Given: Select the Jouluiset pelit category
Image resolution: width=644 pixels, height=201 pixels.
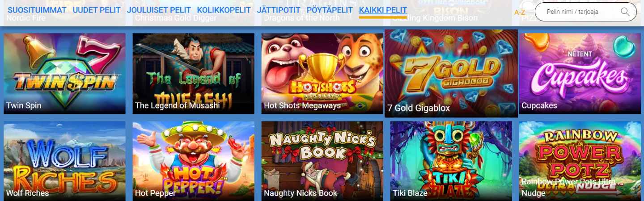Looking at the screenshot, I should (159, 10).
